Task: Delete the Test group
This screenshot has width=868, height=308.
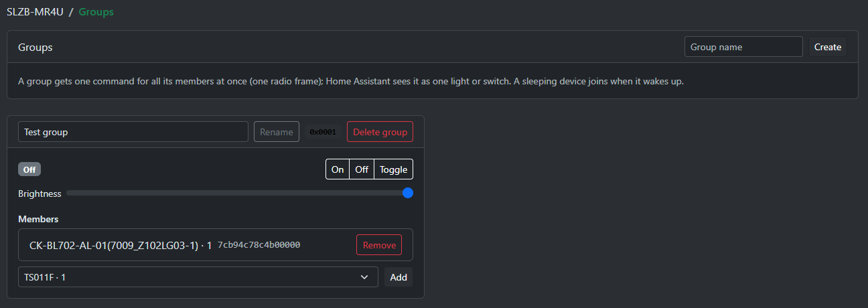Action: (380, 132)
